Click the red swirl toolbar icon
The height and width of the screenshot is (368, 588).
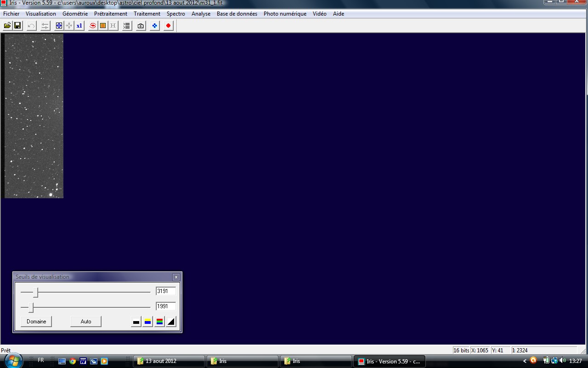click(93, 26)
